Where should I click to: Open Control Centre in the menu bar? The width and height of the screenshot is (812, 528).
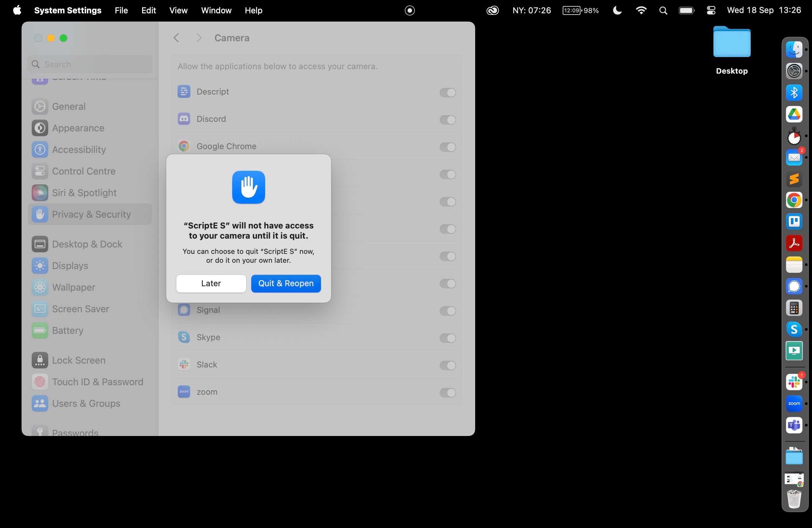point(711,10)
